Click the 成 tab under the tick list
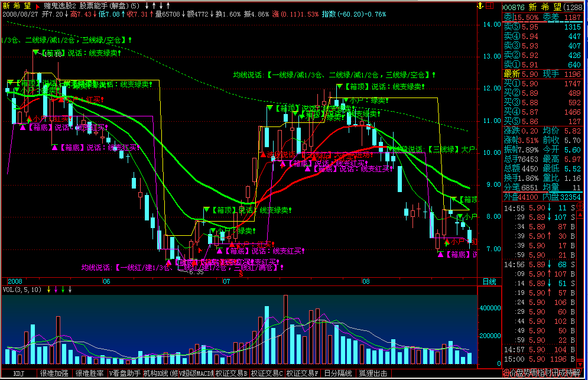 pyautogui.click(x=563, y=373)
